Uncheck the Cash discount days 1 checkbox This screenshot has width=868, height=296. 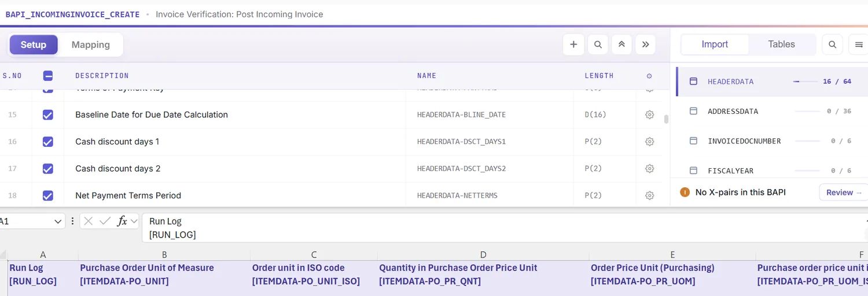point(48,142)
